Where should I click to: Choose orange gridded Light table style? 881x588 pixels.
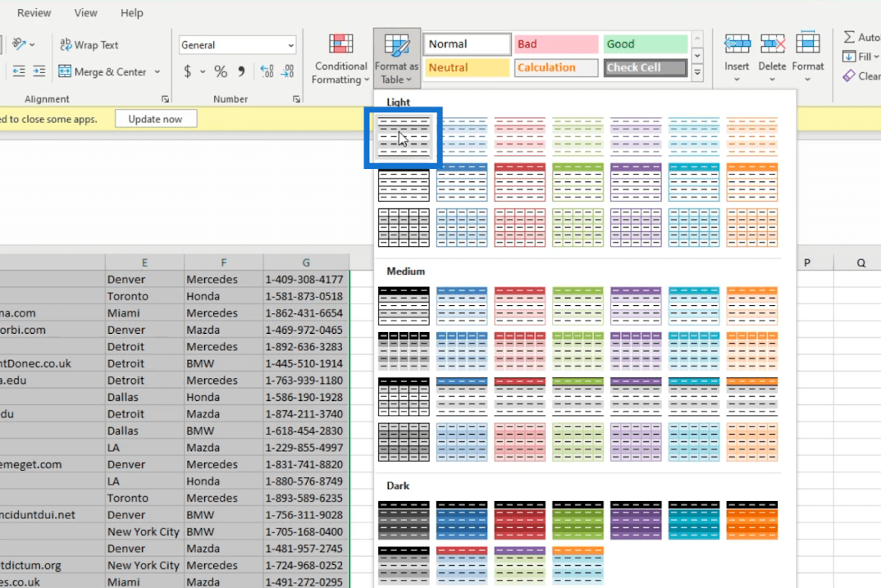(751, 227)
